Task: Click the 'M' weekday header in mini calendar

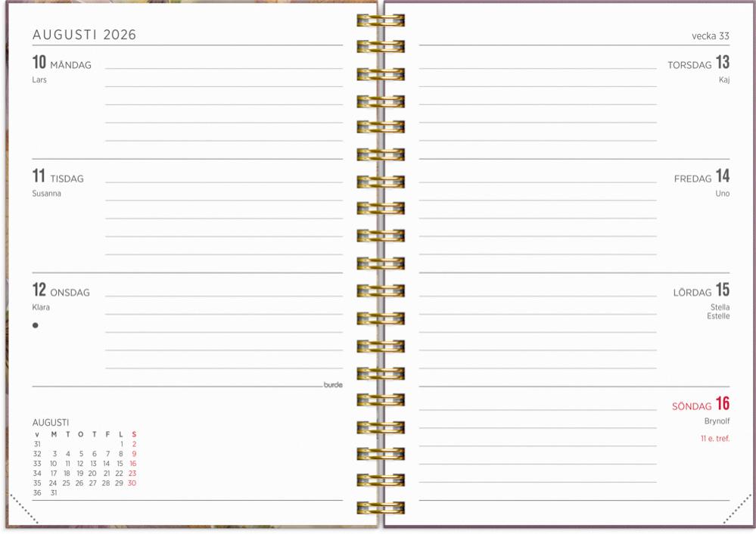Action: pyautogui.click(x=54, y=434)
